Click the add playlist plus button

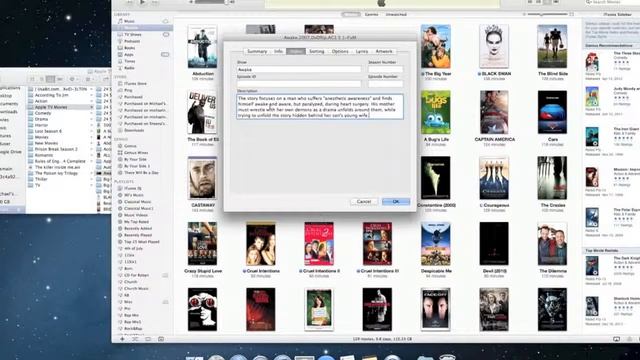click(122, 339)
